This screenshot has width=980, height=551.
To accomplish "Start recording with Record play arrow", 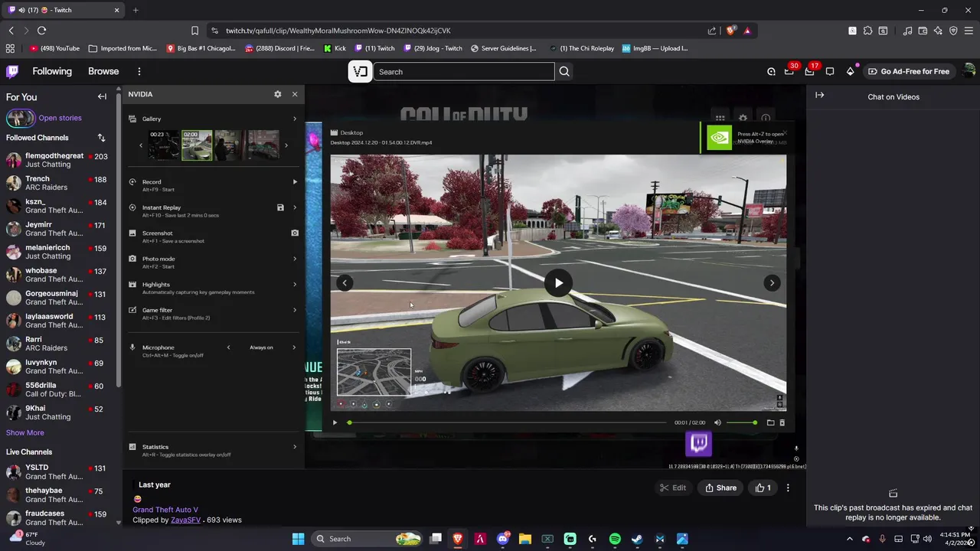I will (x=295, y=182).
